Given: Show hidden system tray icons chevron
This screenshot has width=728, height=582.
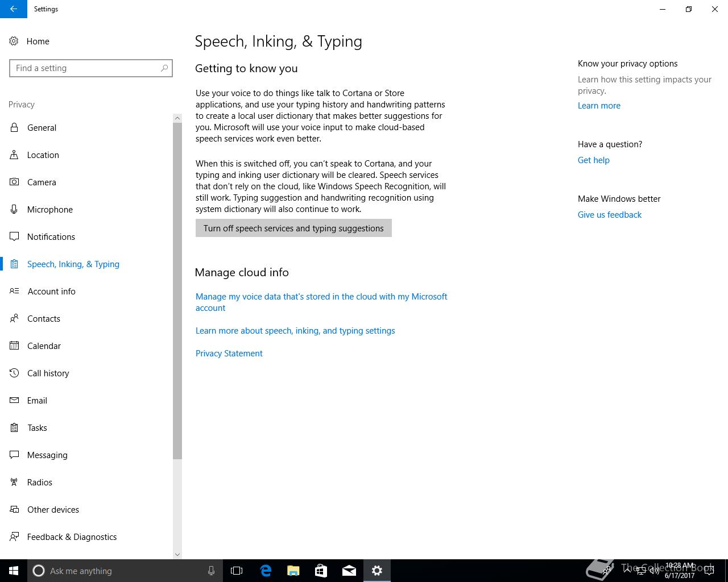Looking at the screenshot, I should tap(627, 570).
